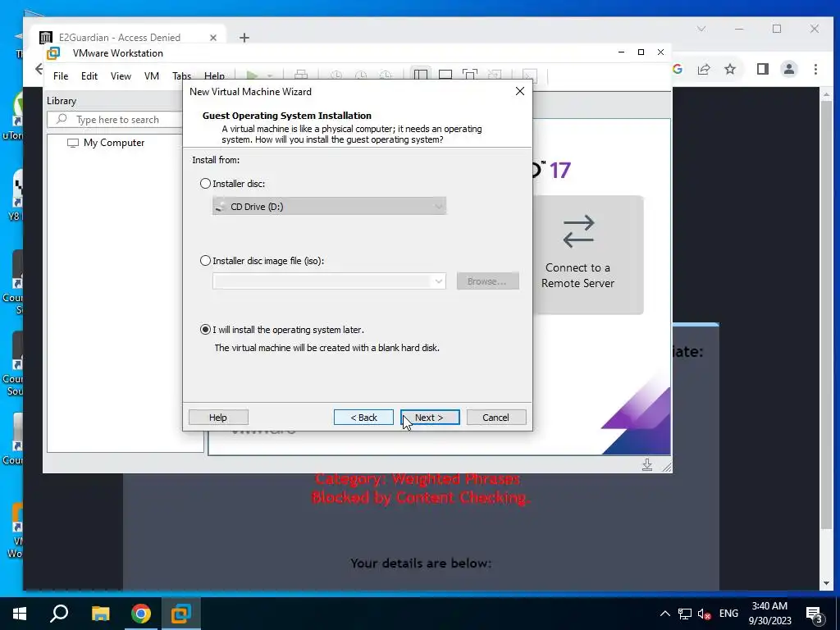The image size is (840, 630).
Task: Show hidden tray icons chevron
Action: pyautogui.click(x=664, y=614)
